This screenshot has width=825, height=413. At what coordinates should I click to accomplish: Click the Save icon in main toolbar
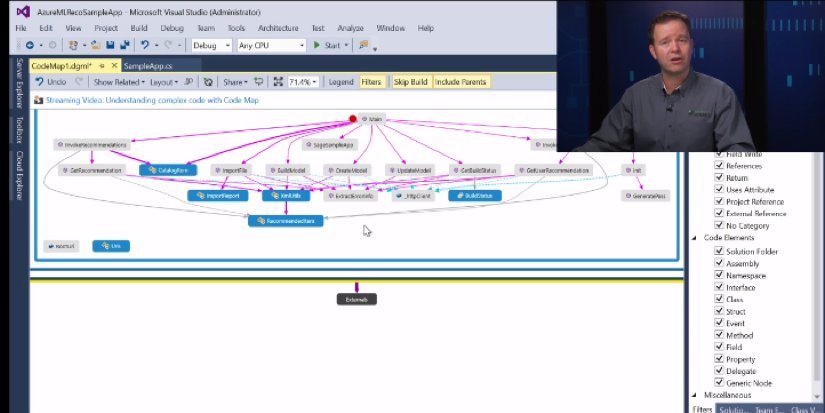pos(110,45)
